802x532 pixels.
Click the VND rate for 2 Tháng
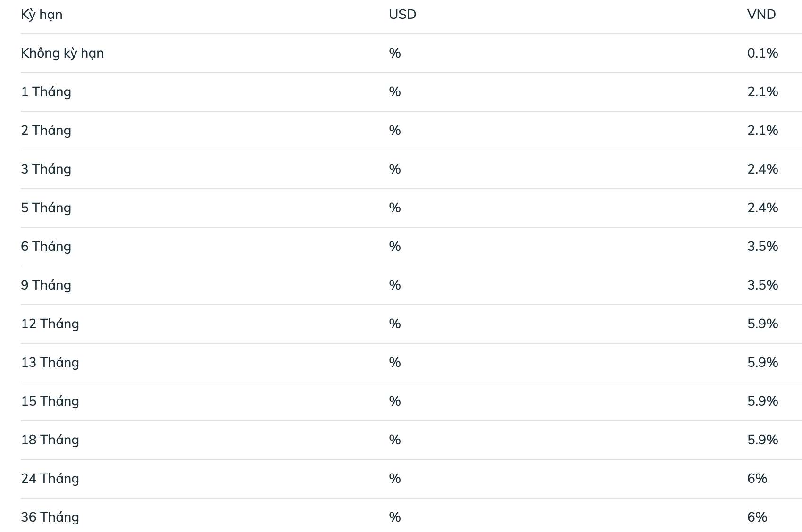pos(763,131)
